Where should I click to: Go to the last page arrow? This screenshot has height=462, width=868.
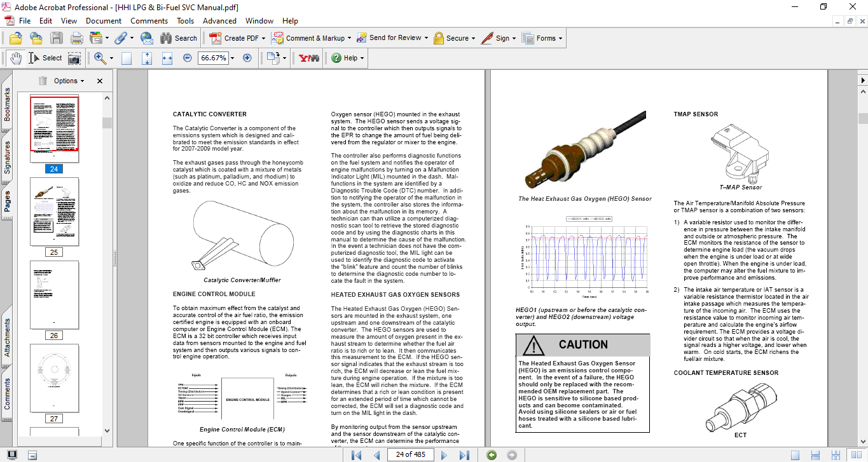(x=464, y=455)
